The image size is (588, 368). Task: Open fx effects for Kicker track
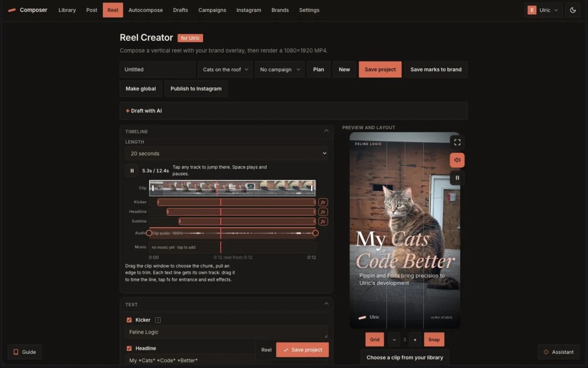click(x=323, y=202)
